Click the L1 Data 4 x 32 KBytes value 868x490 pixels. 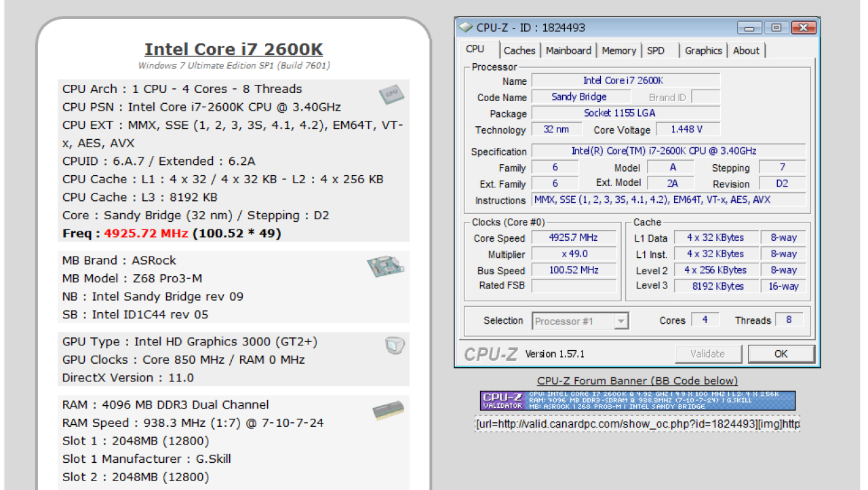(x=715, y=238)
